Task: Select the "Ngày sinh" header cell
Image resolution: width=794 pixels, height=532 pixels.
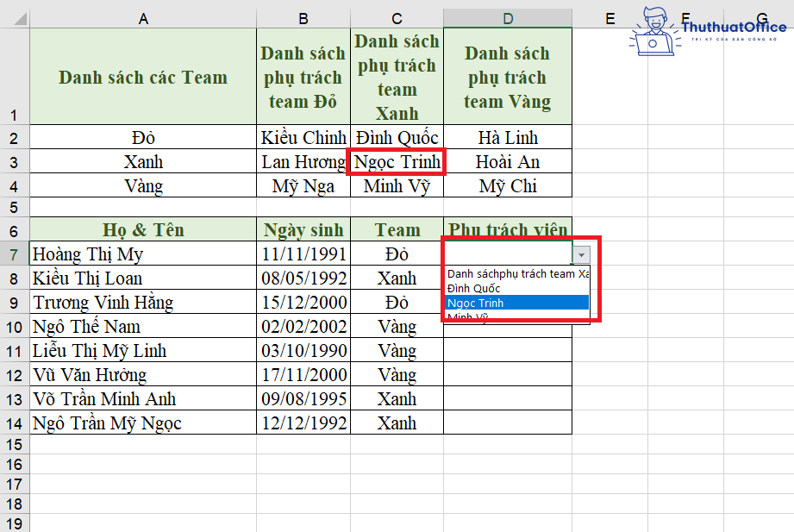Action: click(x=303, y=229)
